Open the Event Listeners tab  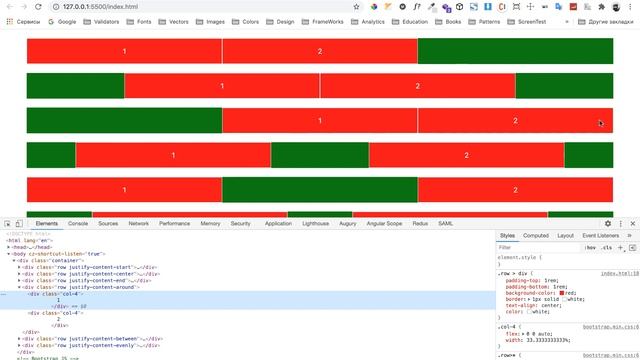pos(601,236)
